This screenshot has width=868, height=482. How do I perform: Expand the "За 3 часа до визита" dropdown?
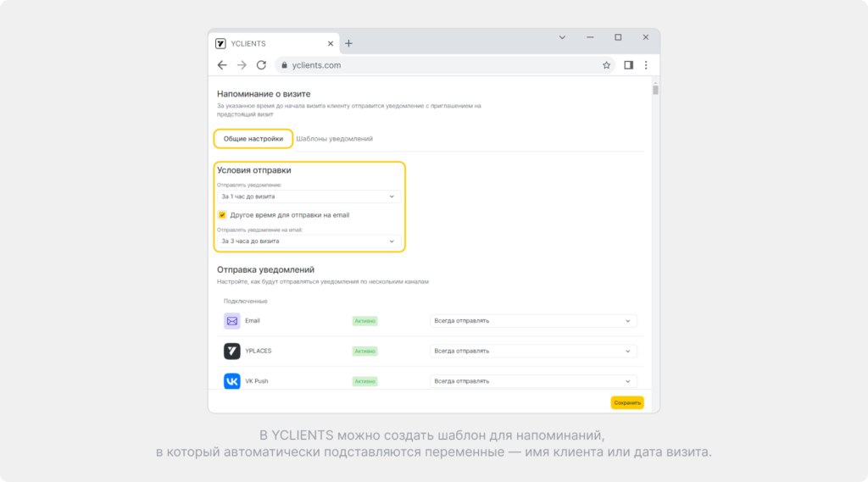(x=309, y=241)
